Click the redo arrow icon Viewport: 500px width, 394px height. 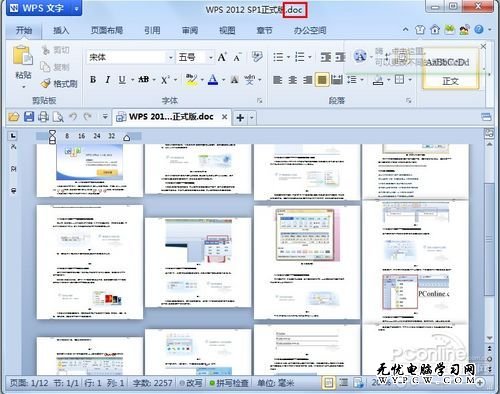point(88,117)
